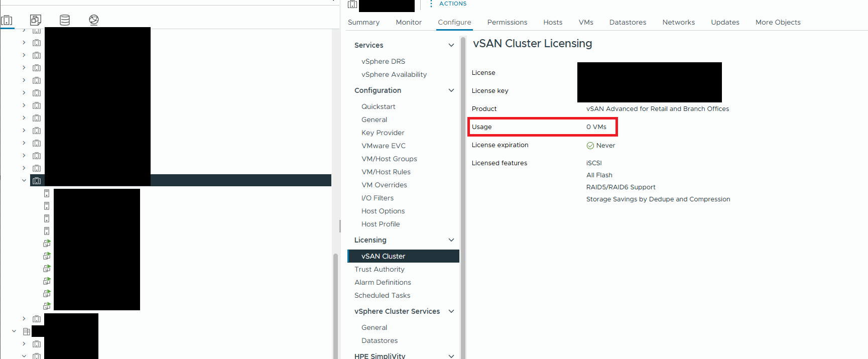Open the More Objects tab

tap(778, 22)
